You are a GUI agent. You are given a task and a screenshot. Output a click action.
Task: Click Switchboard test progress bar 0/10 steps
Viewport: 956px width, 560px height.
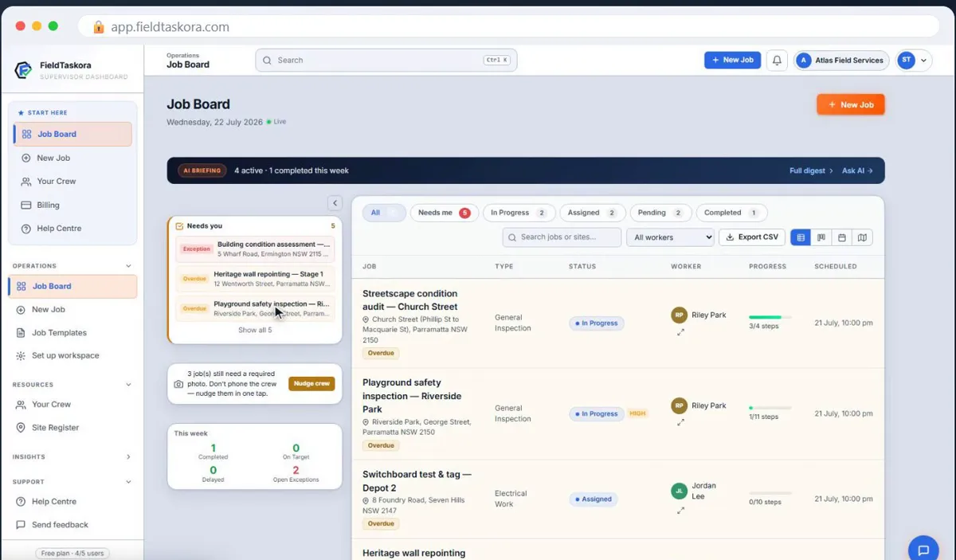pyautogui.click(x=770, y=494)
